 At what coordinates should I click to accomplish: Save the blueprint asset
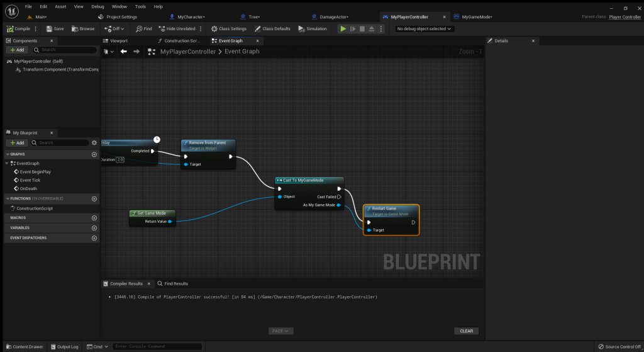55,29
